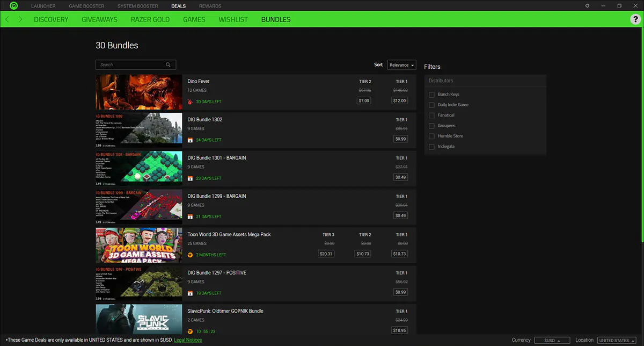Select the Bundles section
Image resolution: width=644 pixels, height=346 pixels.
[276, 19]
